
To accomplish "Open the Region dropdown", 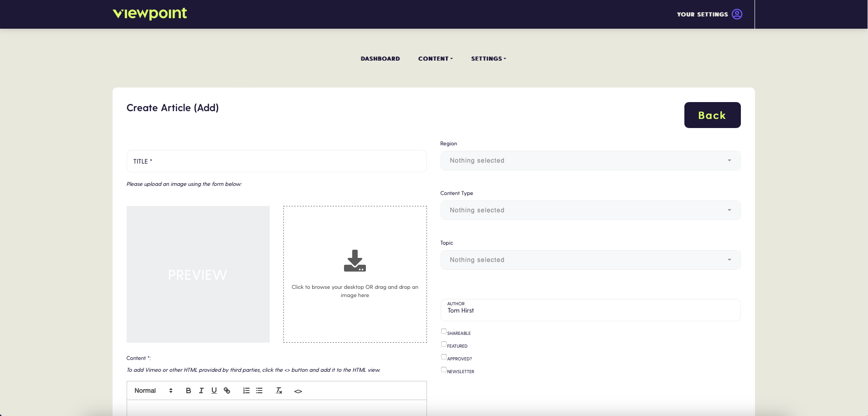I will click(x=591, y=160).
